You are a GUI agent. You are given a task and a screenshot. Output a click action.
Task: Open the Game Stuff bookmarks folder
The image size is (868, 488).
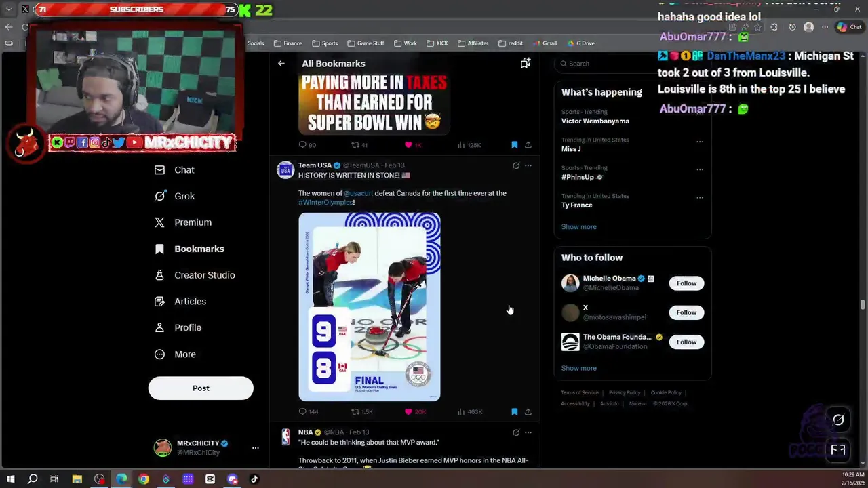[x=366, y=43]
